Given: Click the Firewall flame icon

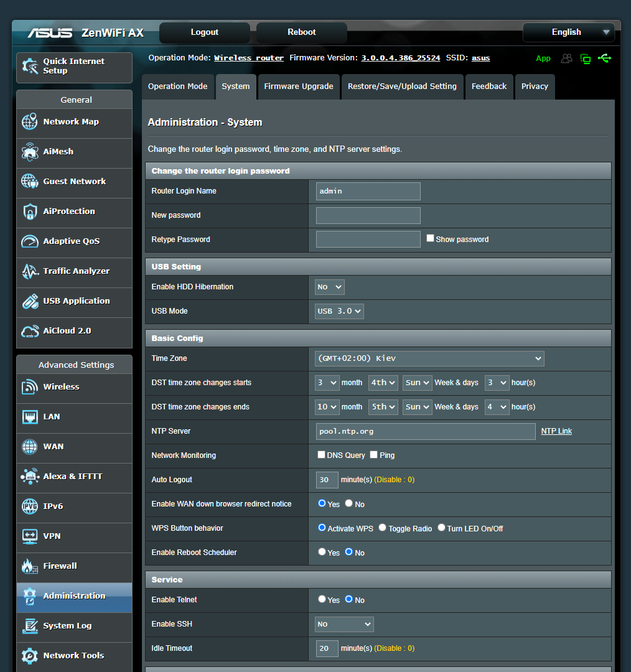Looking at the screenshot, I should [x=29, y=566].
